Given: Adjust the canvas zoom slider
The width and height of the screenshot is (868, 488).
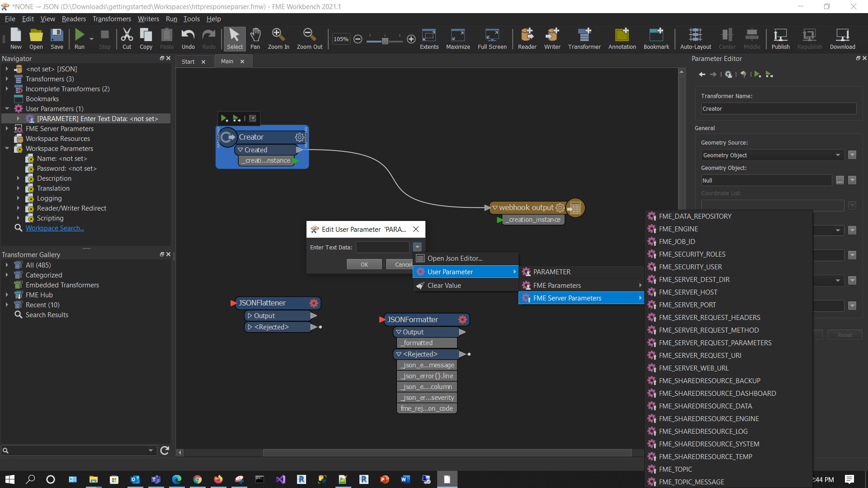Looking at the screenshot, I should pyautogui.click(x=385, y=40).
